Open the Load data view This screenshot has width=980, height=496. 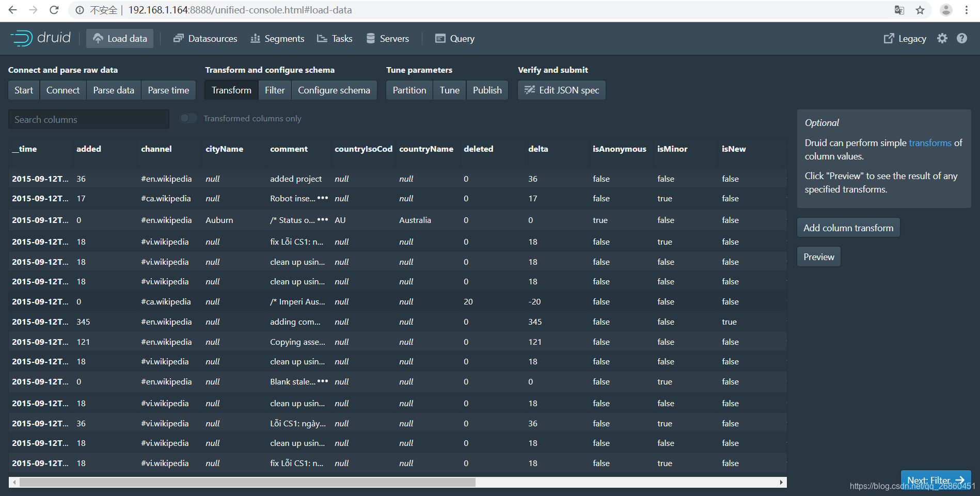tap(120, 38)
